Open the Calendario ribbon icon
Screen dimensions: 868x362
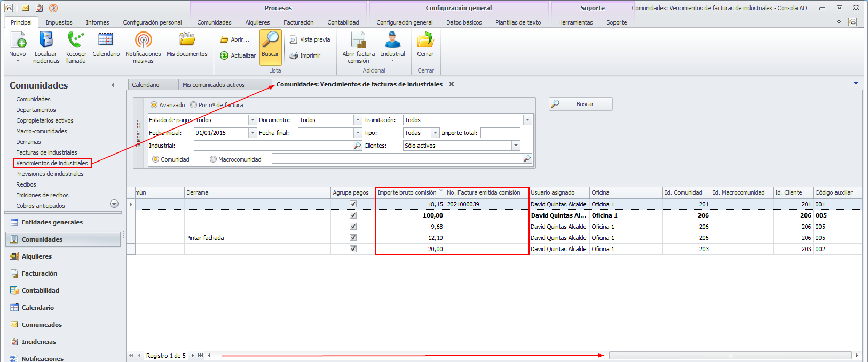tap(106, 41)
